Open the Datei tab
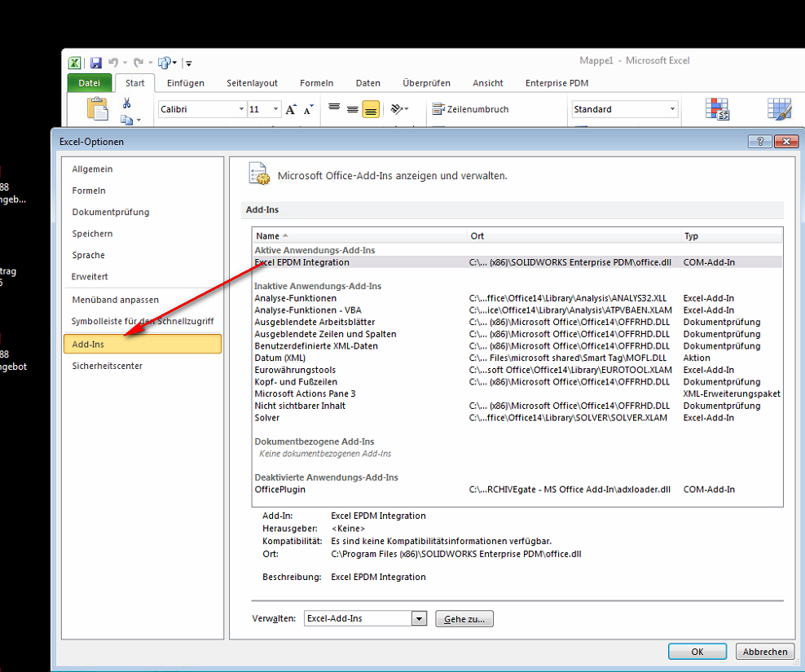805x672 pixels. (x=90, y=83)
